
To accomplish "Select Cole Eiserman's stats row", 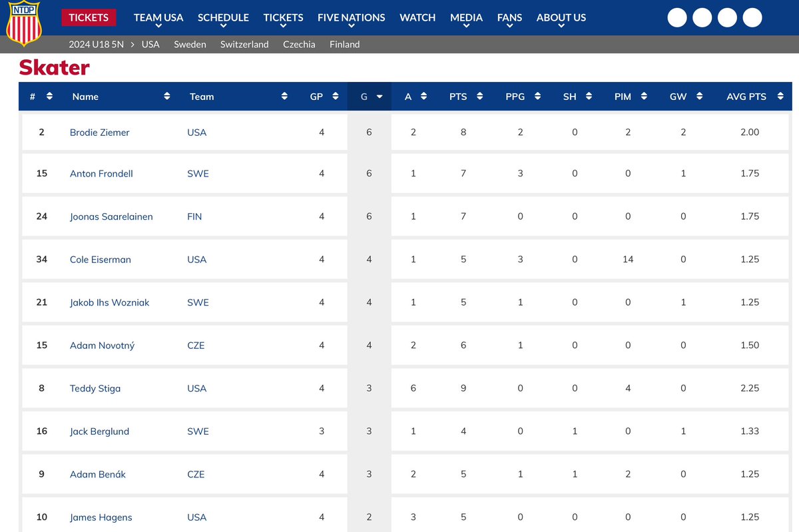I will 400,259.
